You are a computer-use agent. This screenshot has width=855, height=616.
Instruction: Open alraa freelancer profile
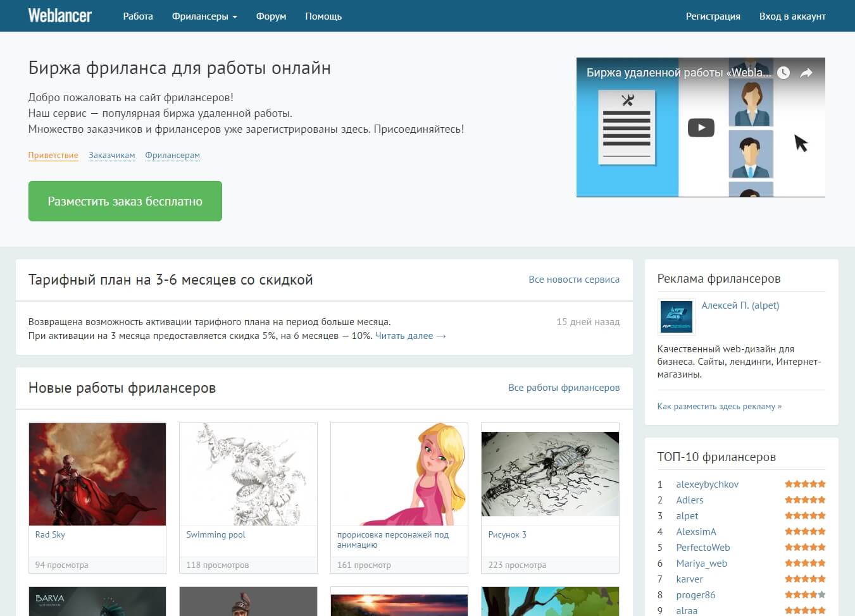[x=687, y=611]
